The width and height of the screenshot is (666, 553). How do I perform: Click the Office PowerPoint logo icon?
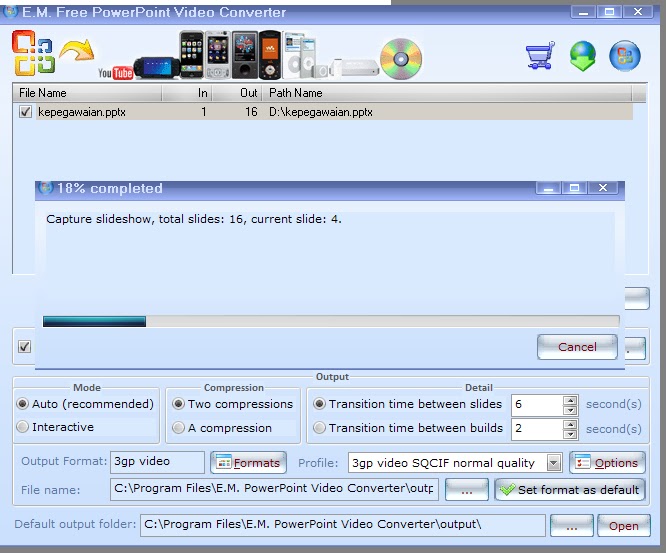[x=33, y=53]
